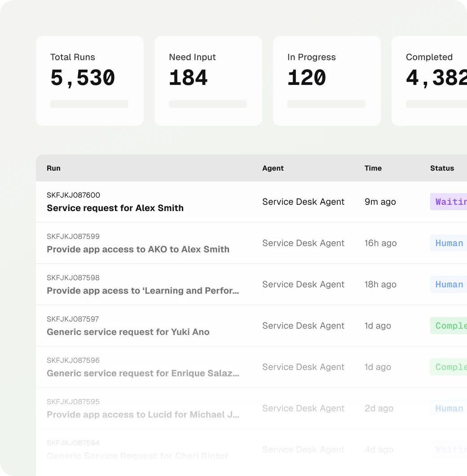Click run ID SKFJKJ087600
467x476 pixels.
(x=74, y=195)
